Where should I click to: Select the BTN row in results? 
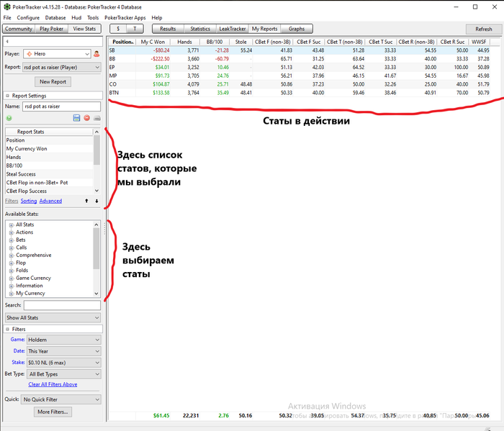[299, 93]
